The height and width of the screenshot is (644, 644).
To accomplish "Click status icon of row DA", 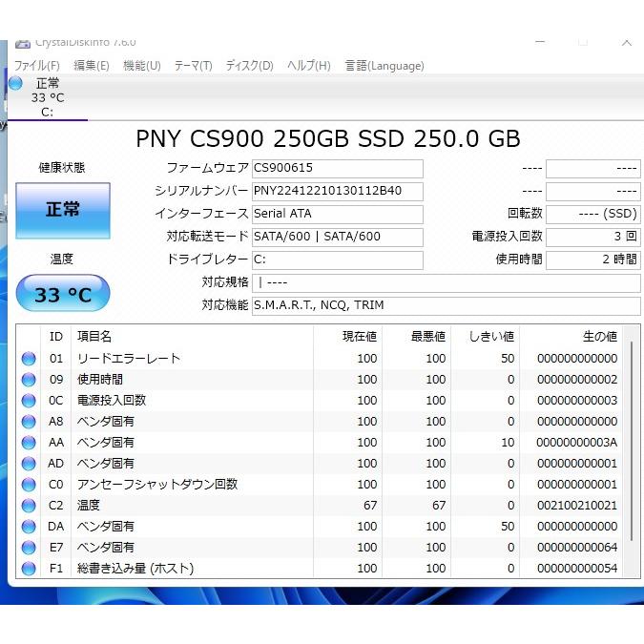I will (x=29, y=527).
